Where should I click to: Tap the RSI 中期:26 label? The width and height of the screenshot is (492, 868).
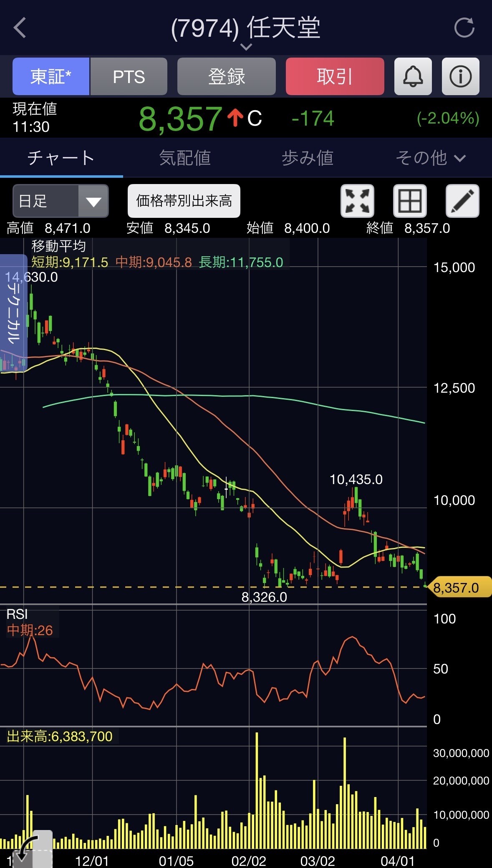(30, 630)
